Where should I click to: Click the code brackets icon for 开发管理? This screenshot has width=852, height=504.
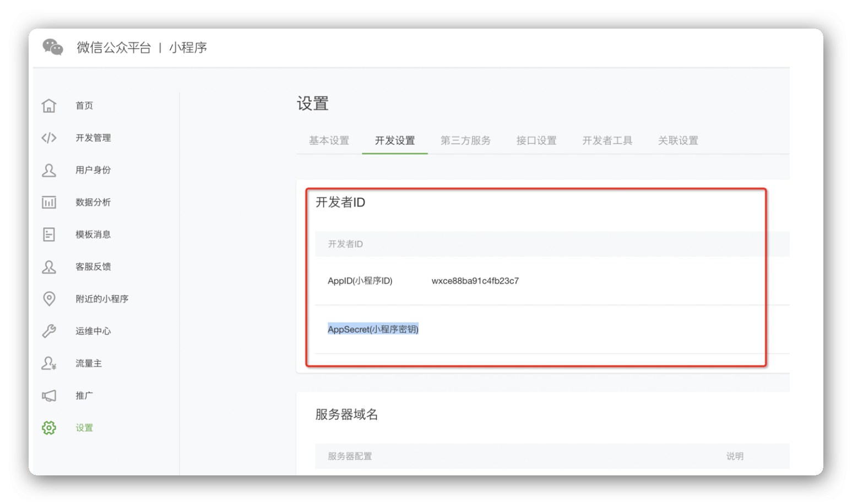coord(49,138)
